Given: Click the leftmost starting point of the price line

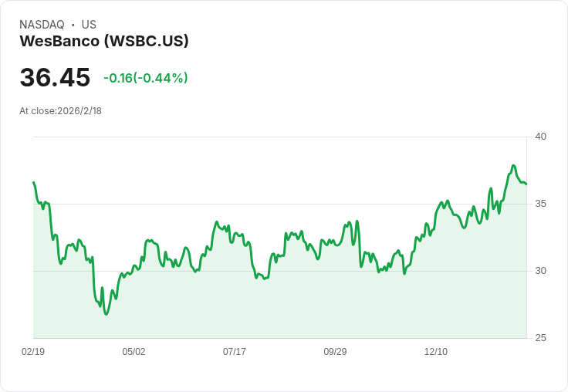Looking at the screenshot, I should tap(33, 182).
